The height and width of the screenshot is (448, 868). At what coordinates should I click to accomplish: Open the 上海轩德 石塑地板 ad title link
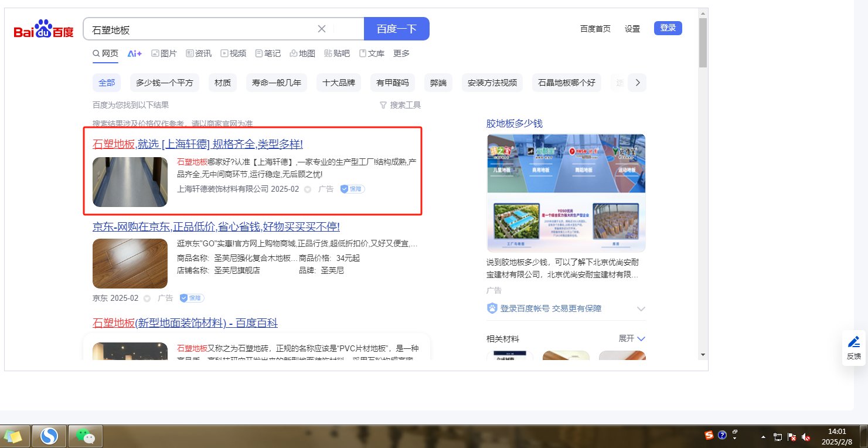pyautogui.click(x=198, y=144)
